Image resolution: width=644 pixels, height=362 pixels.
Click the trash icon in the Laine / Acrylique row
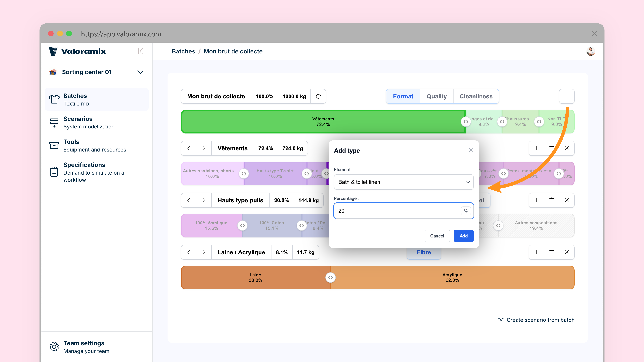(x=551, y=252)
